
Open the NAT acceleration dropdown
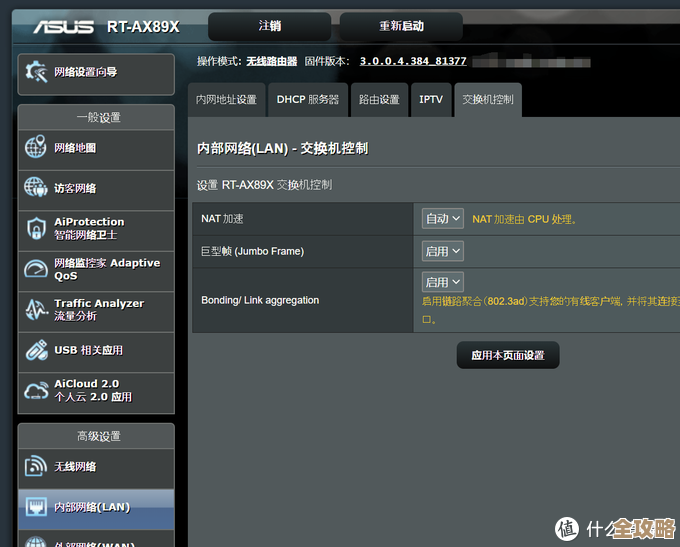tap(442, 219)
